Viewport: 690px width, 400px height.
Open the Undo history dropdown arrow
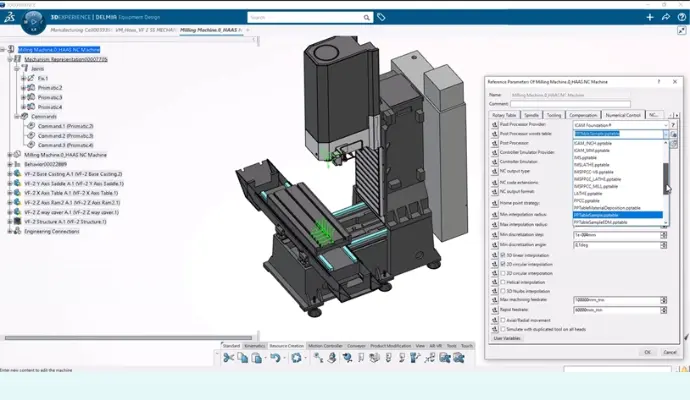point(284,358)
